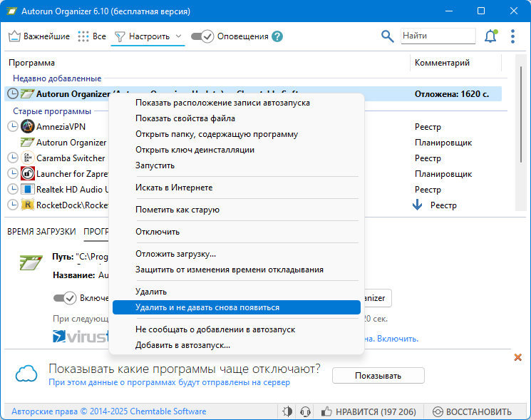This screenshot has width=531, height=420.
Task: Click the Важнейшие basket icon
Action: (x=14, y=36)
